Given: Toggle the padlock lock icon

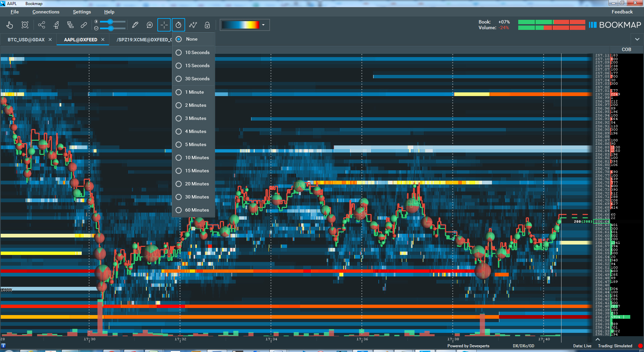Looking at the screenshot, I should [x=207, y=25].
